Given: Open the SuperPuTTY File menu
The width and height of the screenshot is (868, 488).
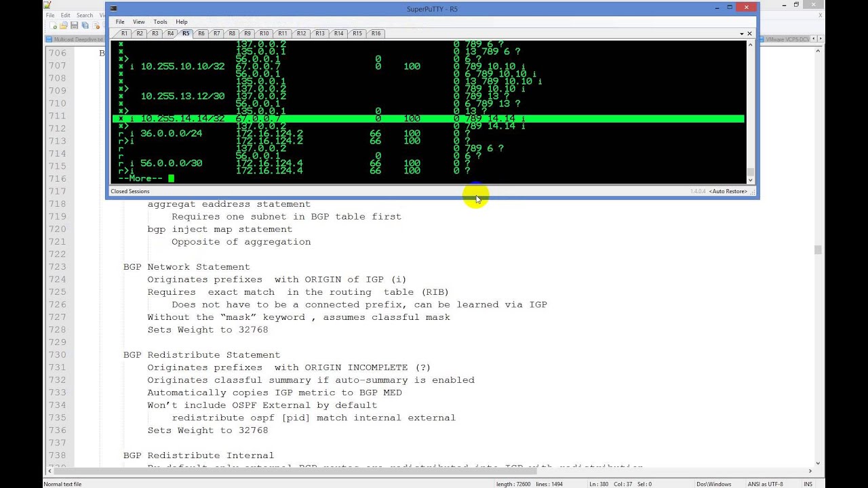Looking at the screenshot, I should (x=120, y=22).
